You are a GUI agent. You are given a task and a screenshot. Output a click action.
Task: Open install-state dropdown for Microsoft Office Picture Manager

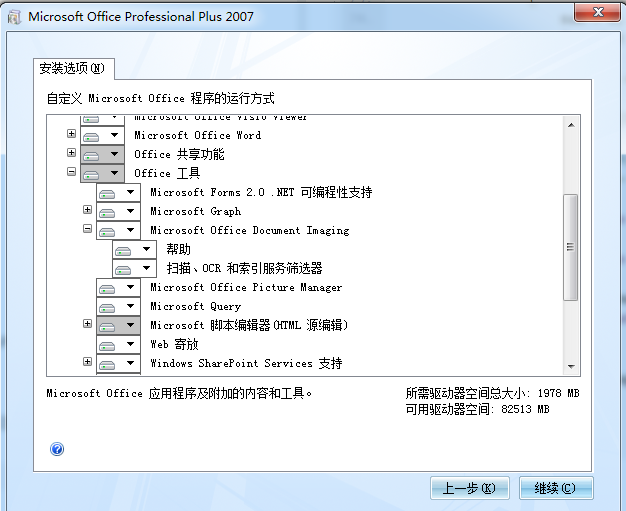[x=118, y=287]
